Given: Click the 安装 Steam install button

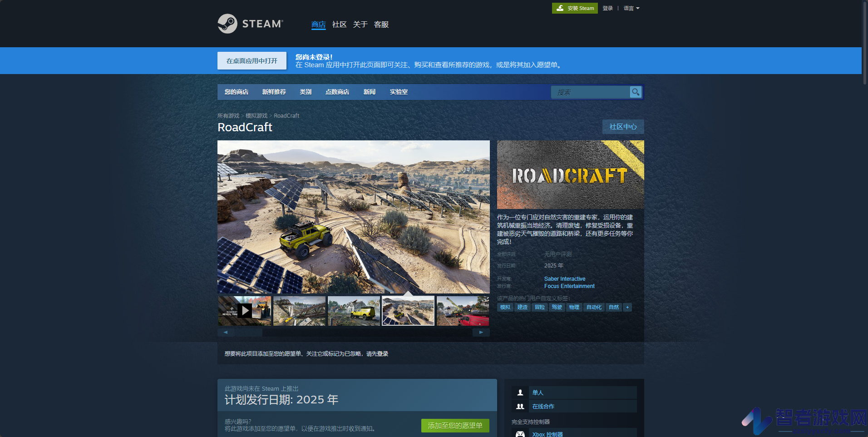Looking at the screenshot, I should point(575,8).
